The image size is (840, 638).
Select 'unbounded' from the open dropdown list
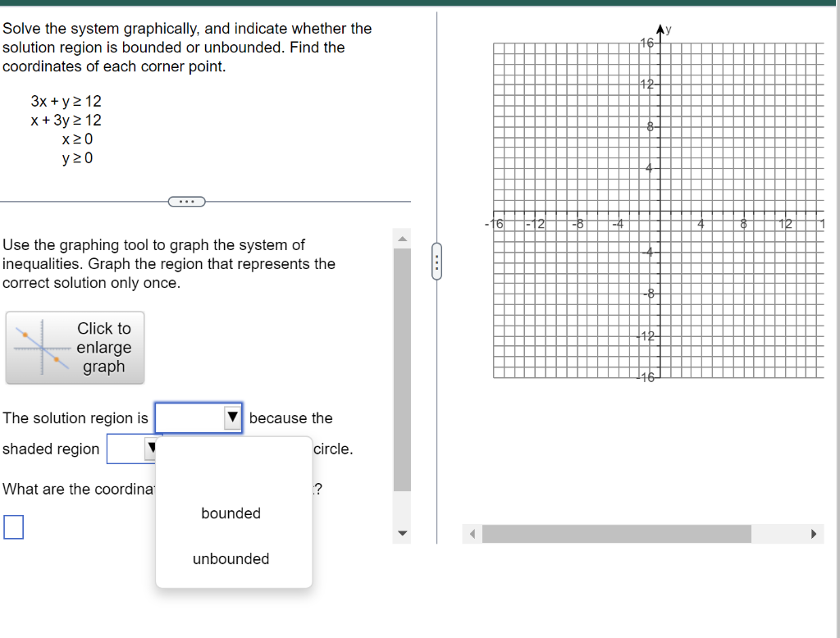[x=231, y=558]
